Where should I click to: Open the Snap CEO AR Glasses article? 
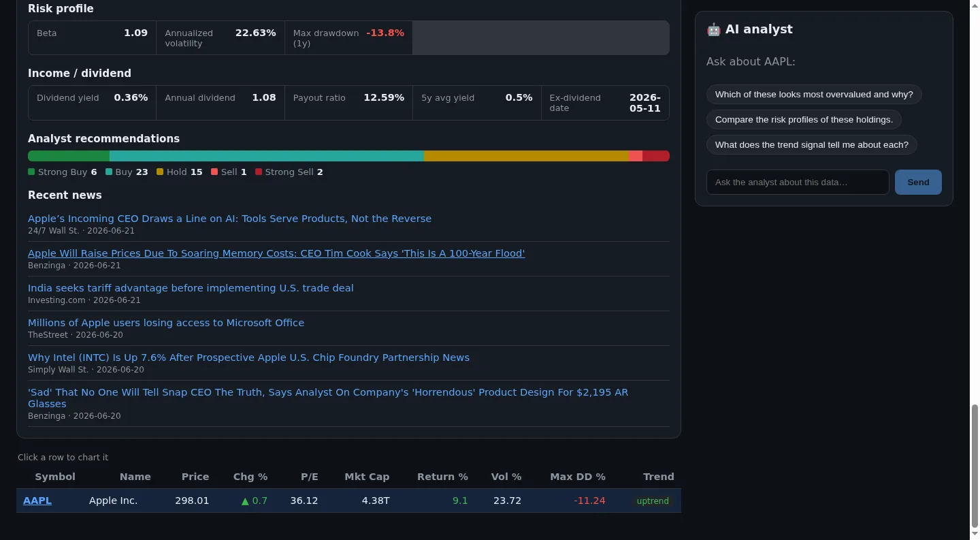pyautogui.click(x=328, y=398)
